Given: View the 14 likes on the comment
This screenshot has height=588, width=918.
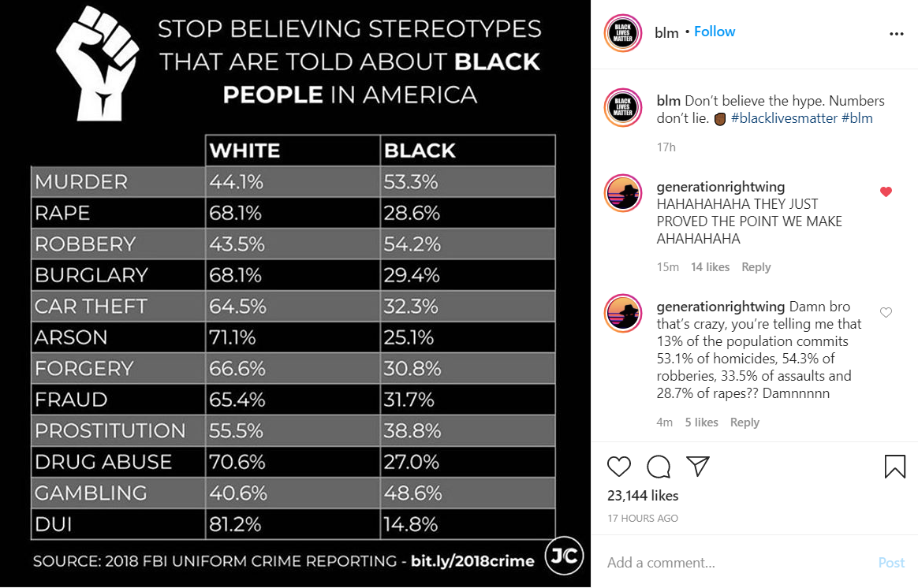Looking at the screenshot, I should 710,266.
